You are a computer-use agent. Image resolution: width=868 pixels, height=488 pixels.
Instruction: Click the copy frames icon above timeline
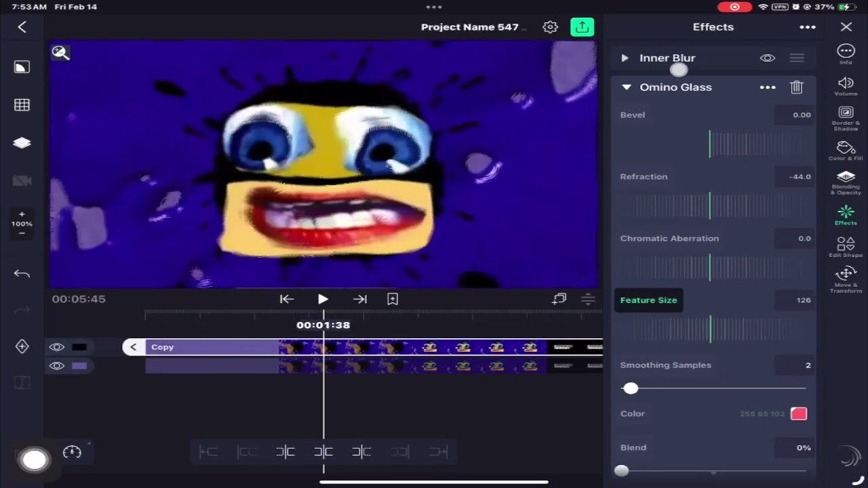559,299
